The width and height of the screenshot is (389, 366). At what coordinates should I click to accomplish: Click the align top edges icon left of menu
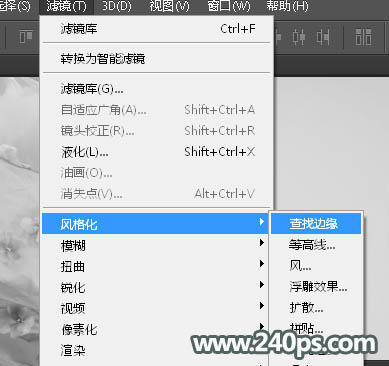[26, 36]
